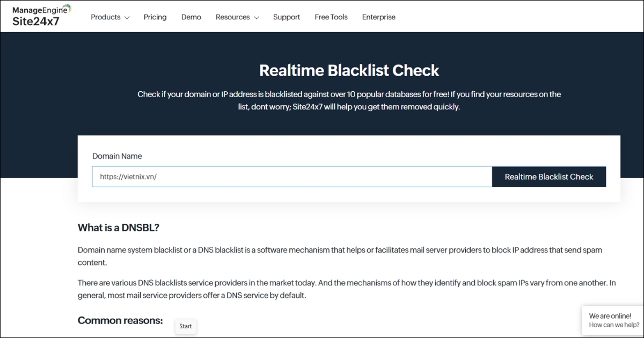Navigate to the Demo section
Viewport: 644px width, 338px height.
point(191,17)
